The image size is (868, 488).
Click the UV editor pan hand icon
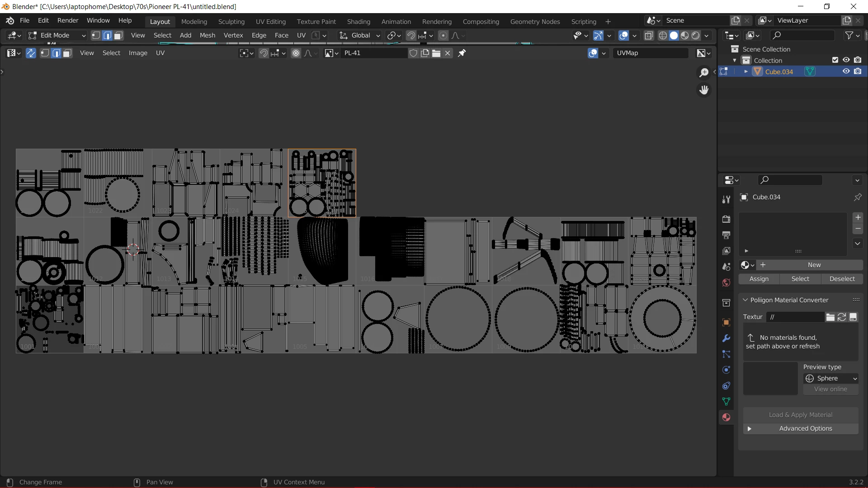(704, 90)
